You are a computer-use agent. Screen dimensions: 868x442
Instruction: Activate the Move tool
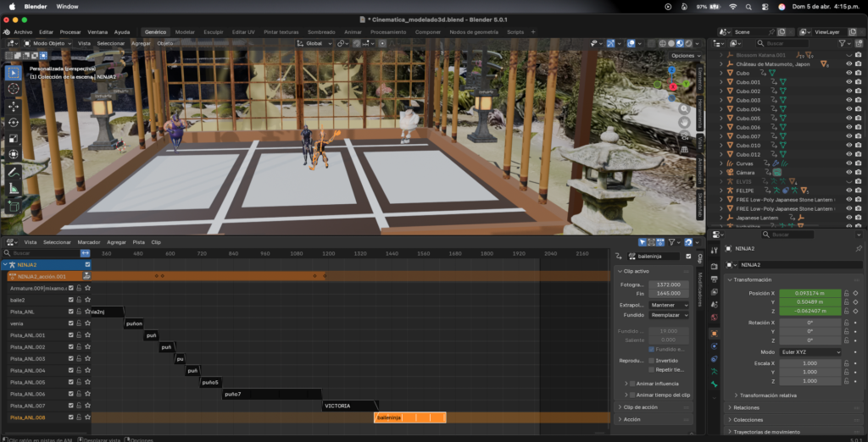coord(14,108)
